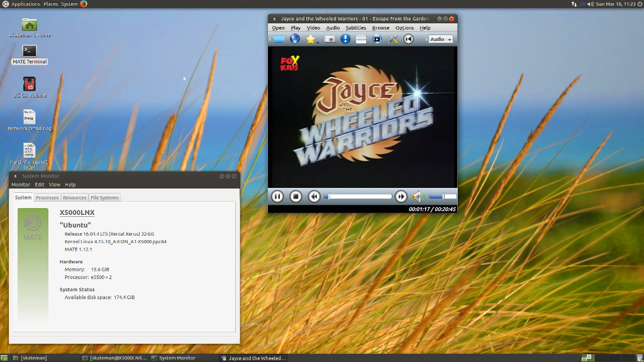The width and height of the screenshot is (644, 362).
Task: Click the Memory 15.6 GiB value
Action: (x=100, y=270)
